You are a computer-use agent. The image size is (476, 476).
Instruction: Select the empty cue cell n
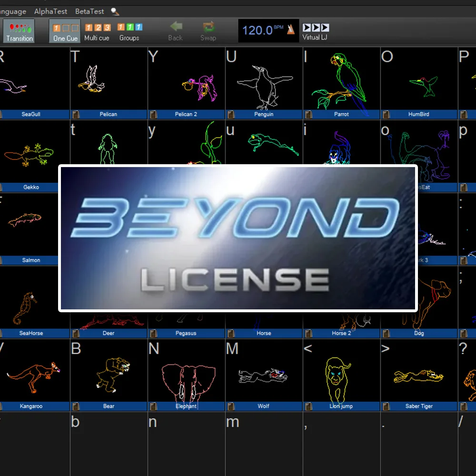187,444
